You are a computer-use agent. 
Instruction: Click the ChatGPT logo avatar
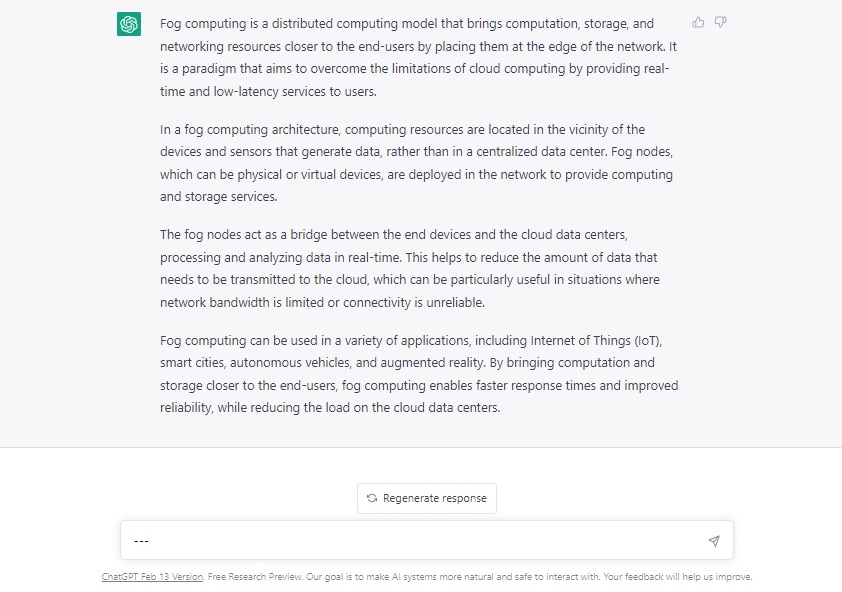click(x=129, y=24)
